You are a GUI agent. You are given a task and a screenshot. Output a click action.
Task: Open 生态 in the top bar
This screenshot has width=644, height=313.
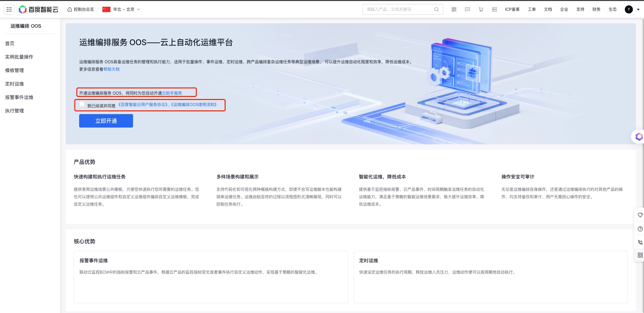(613, 9)
